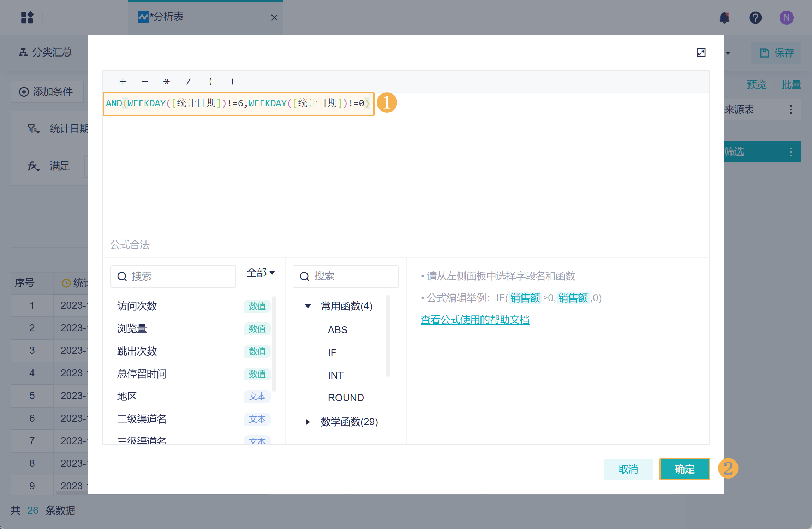
Task: Insert the multiply operator
Action: (x=166, y=82)
